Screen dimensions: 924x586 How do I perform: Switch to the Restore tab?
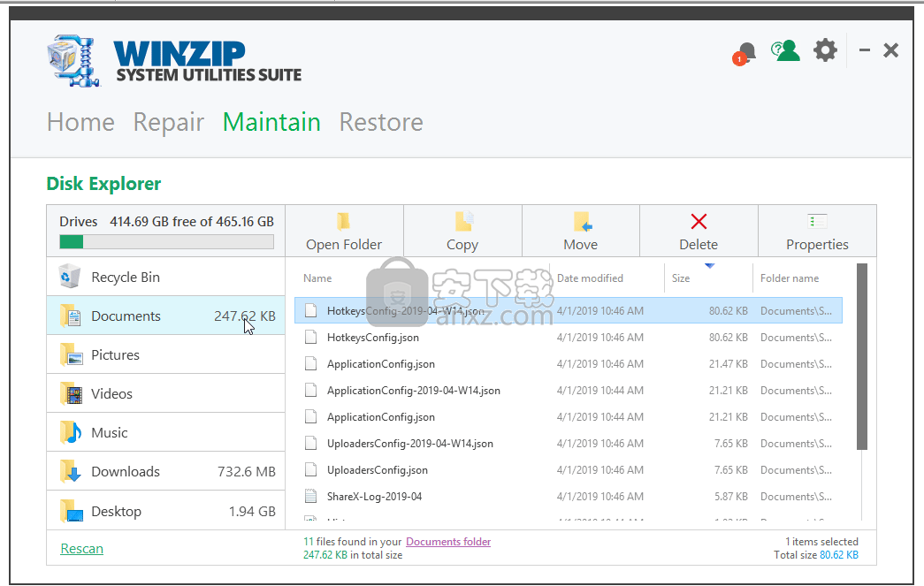pyautogui.click(x=381, y=123)
